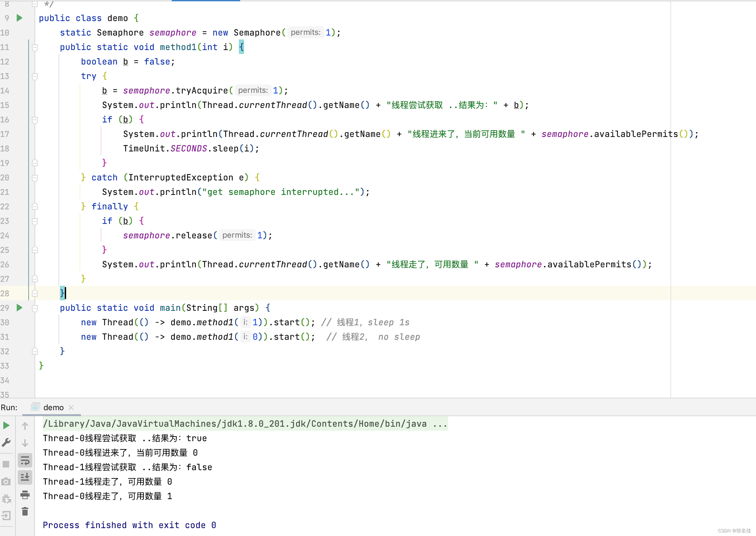Click the exit icon in Run sidebar
The image size is (756, 536).
tap(6, 516)
